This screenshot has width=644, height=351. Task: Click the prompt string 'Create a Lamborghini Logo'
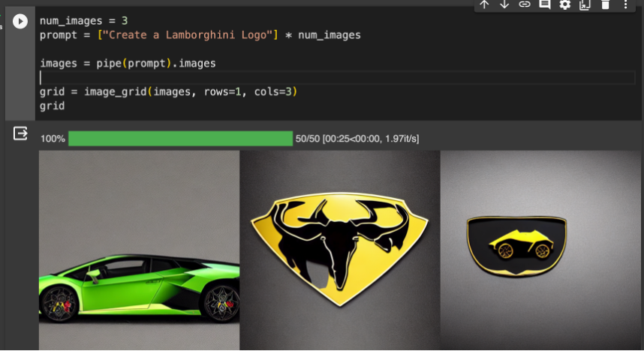(188, 35)
